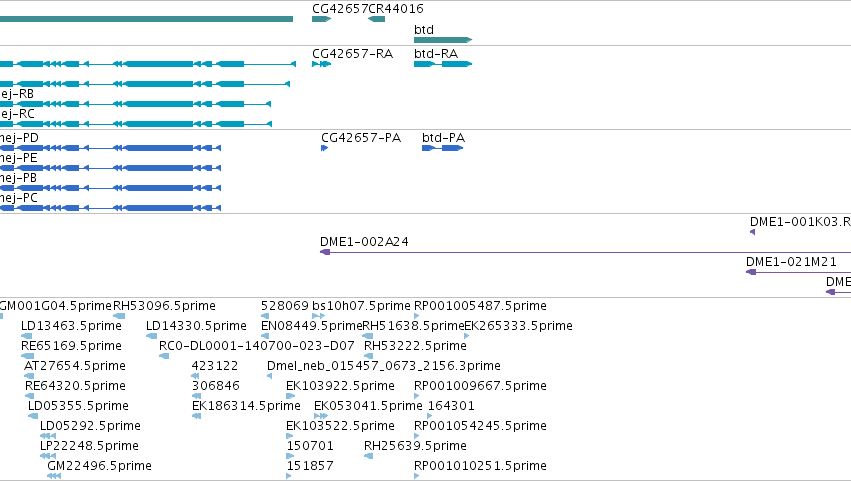Select the btd-RA transcript glyph

(443, 64)
